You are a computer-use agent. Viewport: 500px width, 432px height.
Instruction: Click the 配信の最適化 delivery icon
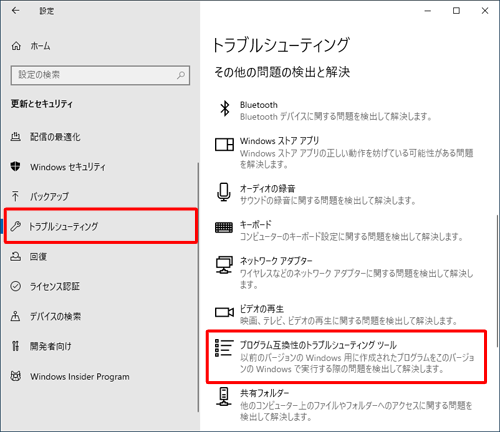coord(15,136)
